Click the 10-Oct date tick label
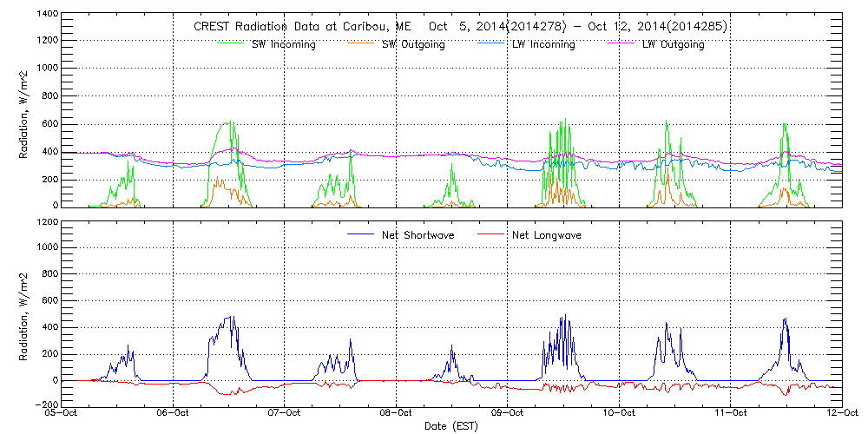The height and width of the screenshot is (434, 868). point(619,414)
